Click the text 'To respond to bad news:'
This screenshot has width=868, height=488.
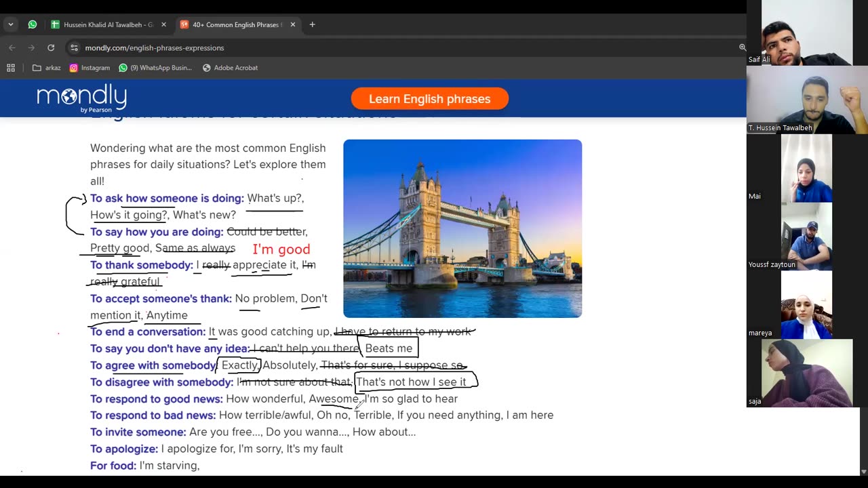click(153, 415)
